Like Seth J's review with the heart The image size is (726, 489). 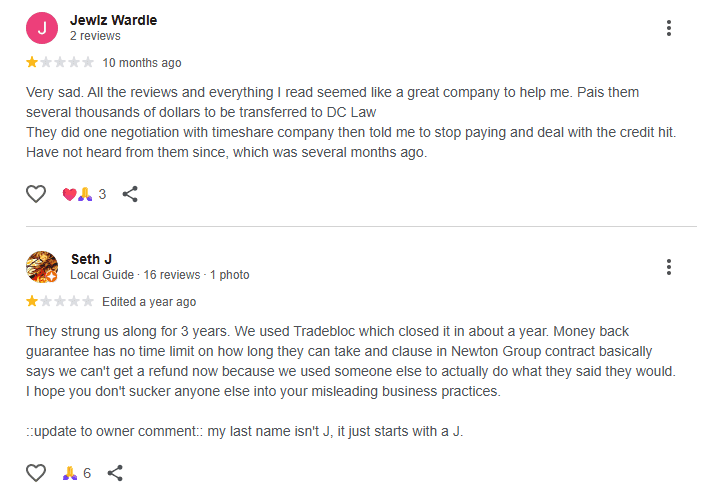tap(36, 473)
